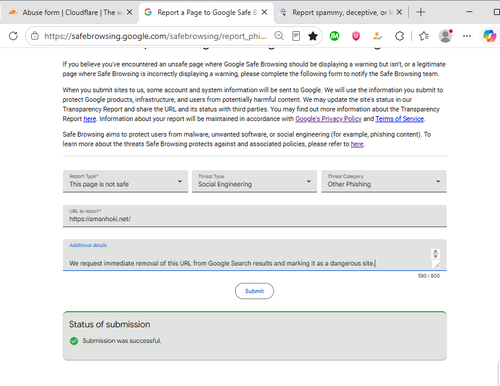Click the 580 / 800 character counter
500x386 pixels.
[429, 276]
